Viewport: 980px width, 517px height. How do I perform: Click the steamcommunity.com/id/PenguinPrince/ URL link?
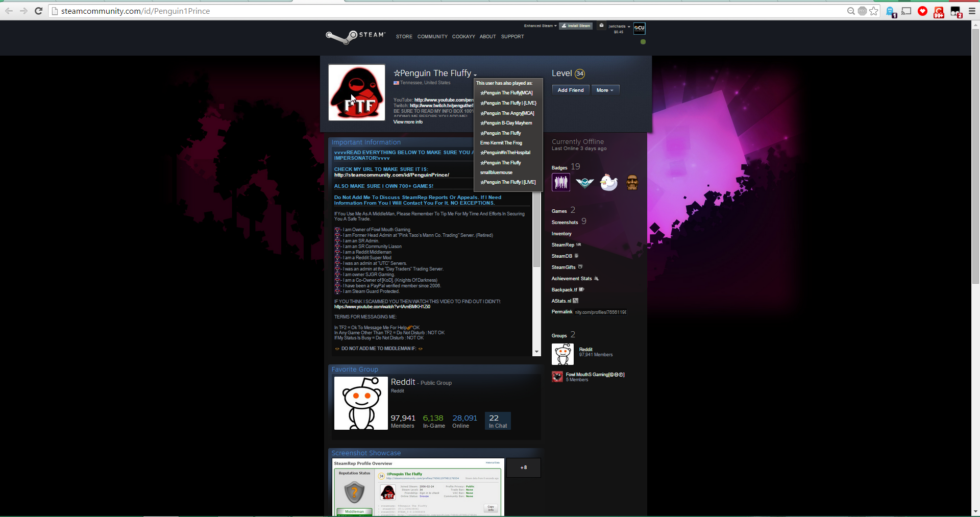[391, 175]
